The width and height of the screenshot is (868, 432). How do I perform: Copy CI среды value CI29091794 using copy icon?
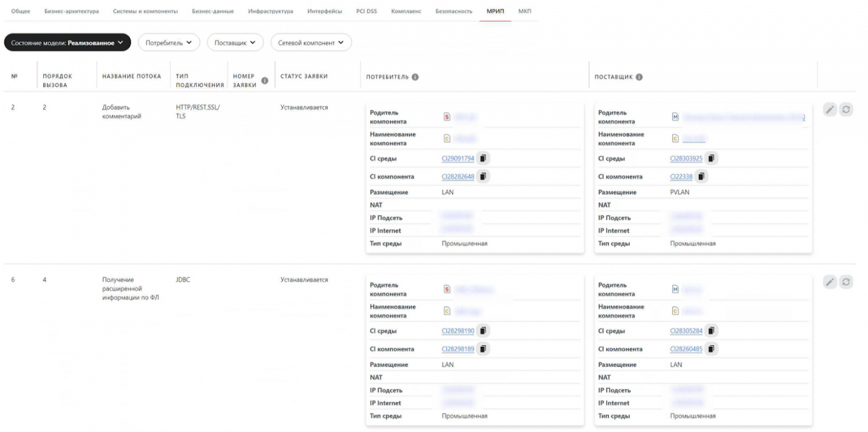pyautogui.click(x=482, y=158)
